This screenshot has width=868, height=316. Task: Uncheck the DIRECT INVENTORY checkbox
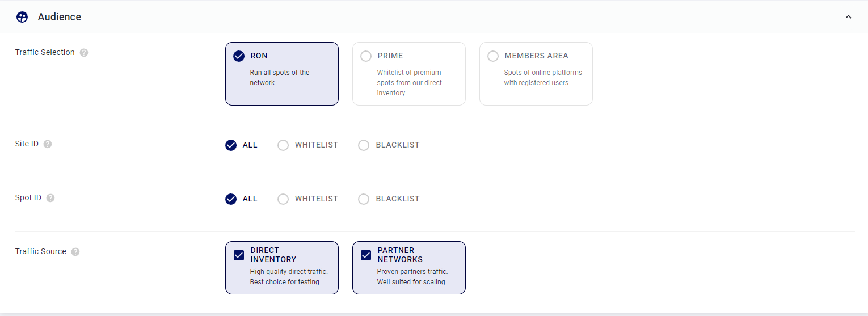tap(239, 255)
